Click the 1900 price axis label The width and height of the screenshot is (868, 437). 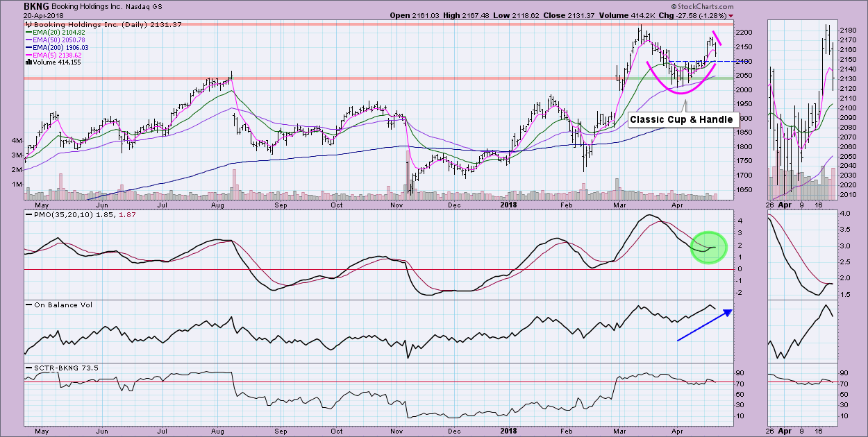tap(744, 119)
